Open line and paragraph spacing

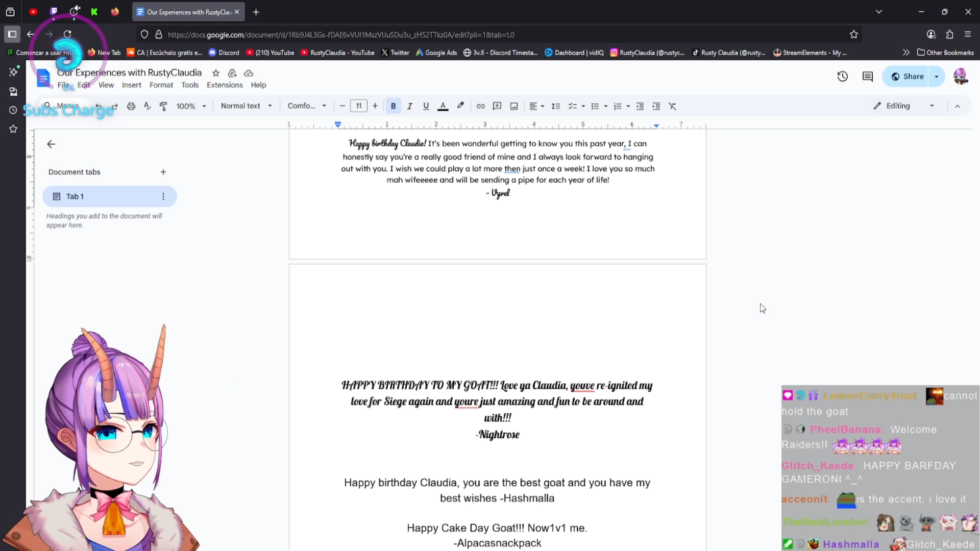556,106
